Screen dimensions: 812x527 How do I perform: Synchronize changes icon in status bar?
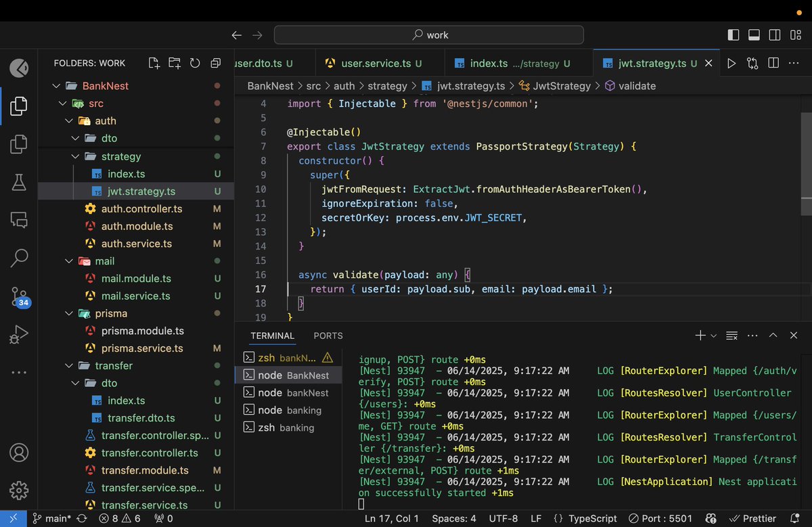point(82,519)
